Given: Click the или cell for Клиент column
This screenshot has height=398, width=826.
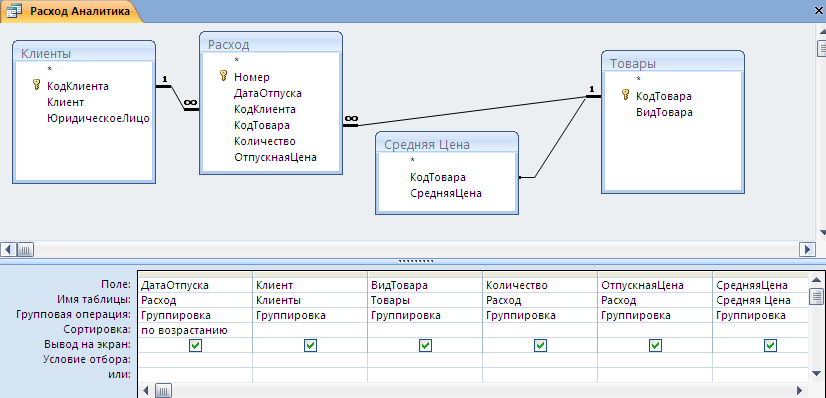Looking at the screenshot, I should tap(310, 375).
